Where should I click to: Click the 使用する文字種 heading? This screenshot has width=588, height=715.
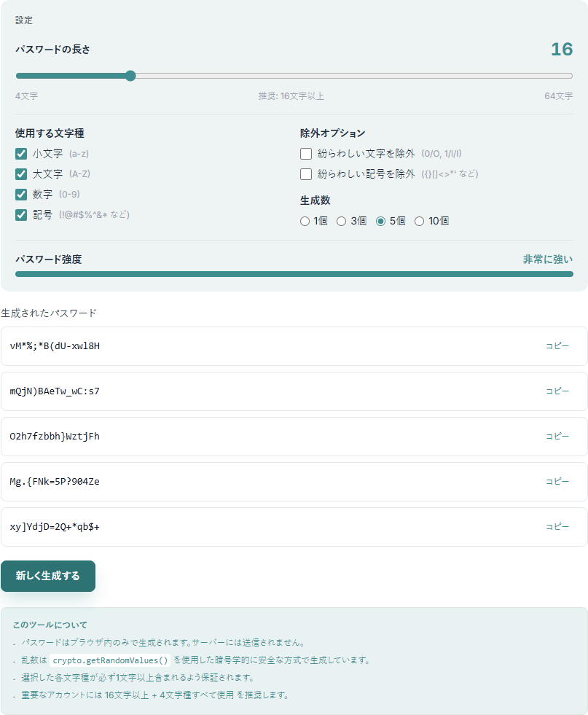(x=50, y=133)
